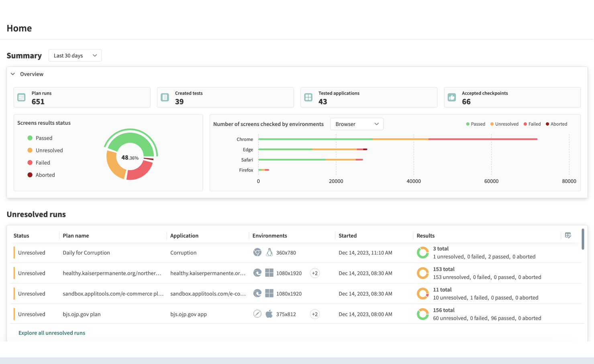Click the Plan runs icon
The height and width of the screenshot is (364, 594).
pos(21,97)
